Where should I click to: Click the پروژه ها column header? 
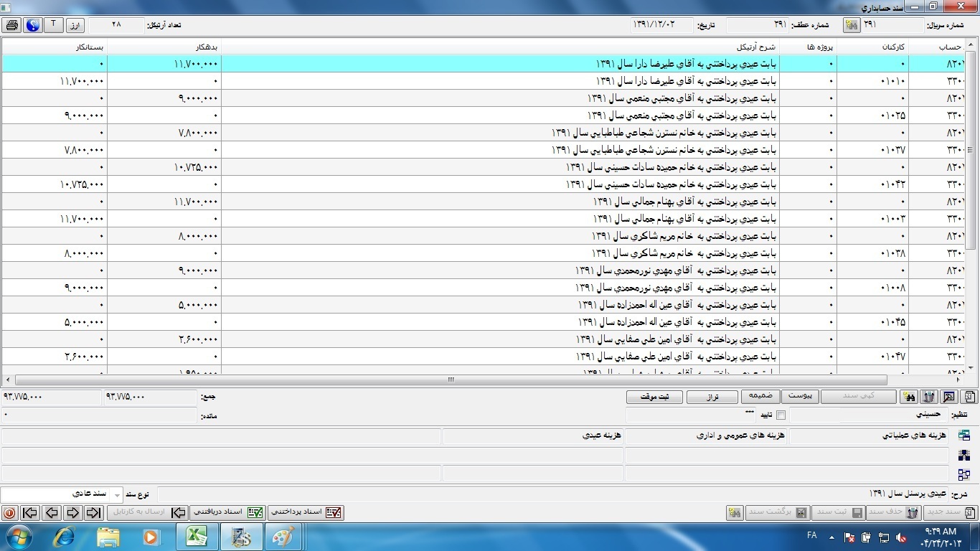pos(808,47)
